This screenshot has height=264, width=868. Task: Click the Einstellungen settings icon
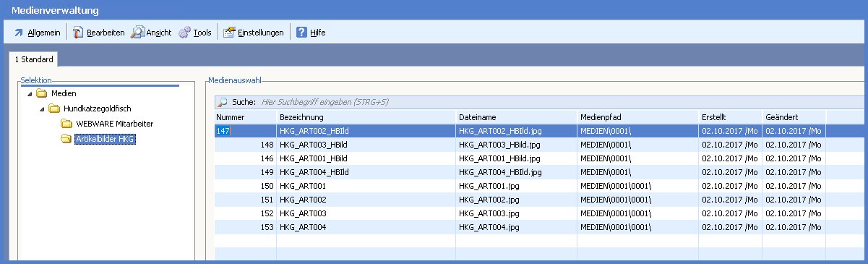tap(229, 33)
